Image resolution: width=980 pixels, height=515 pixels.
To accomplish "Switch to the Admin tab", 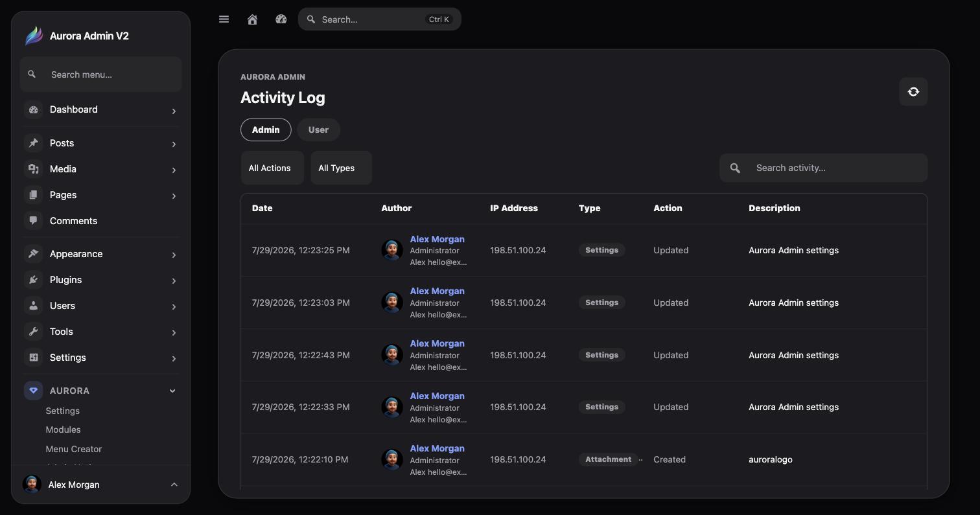I will click(266, 130).
